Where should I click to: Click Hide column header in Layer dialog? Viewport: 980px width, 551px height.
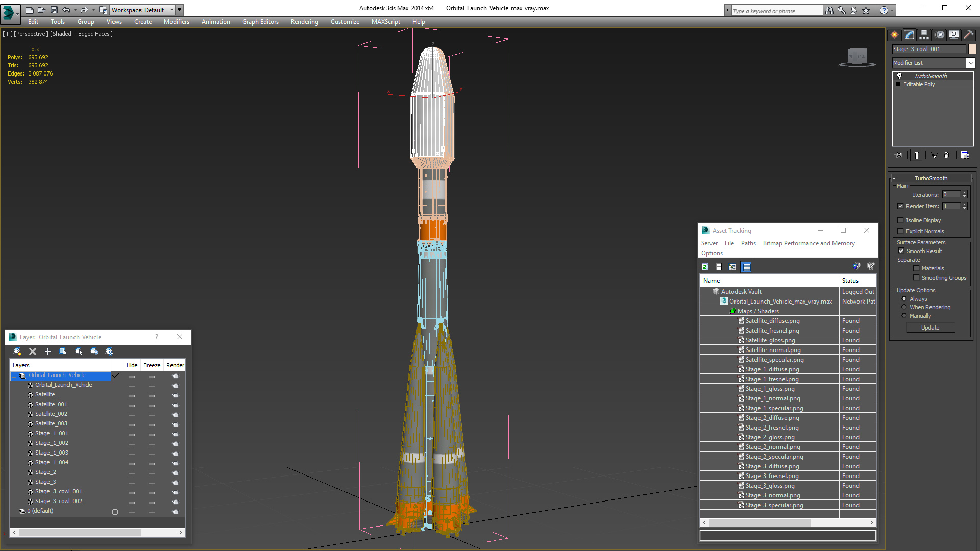coord(132,365)
